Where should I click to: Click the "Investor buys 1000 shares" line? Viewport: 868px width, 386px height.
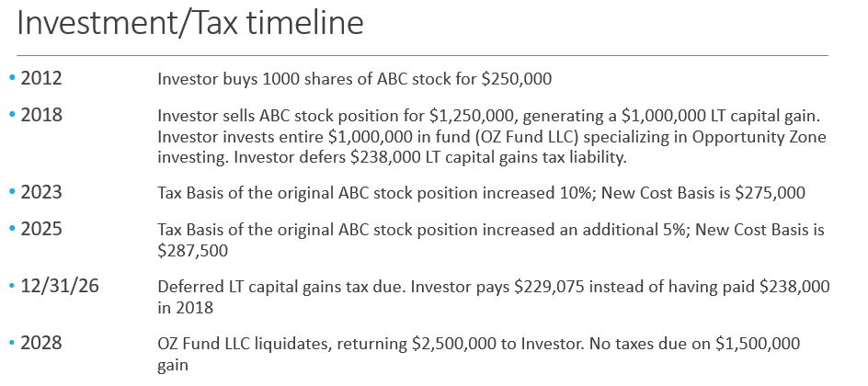click(x=354, y=79)
